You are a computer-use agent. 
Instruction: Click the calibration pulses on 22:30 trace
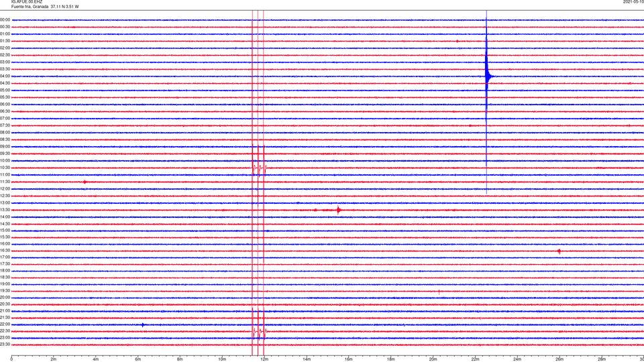pos(259,330)
